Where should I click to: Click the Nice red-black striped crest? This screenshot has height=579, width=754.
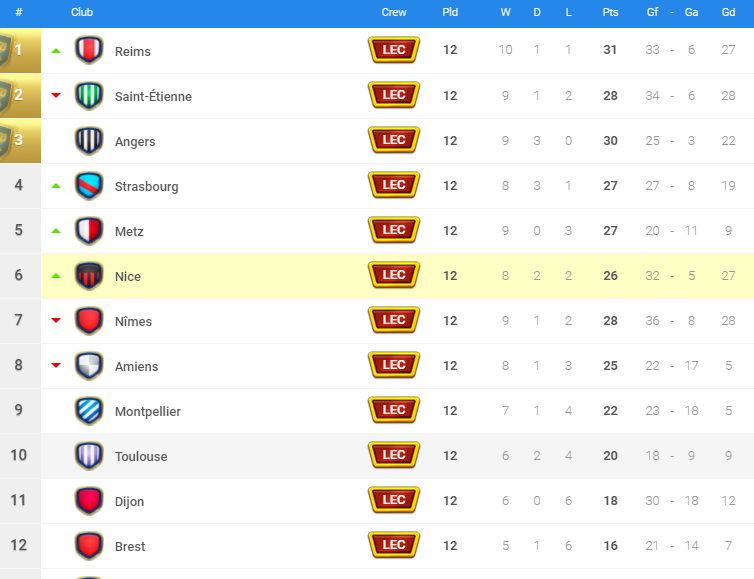[x=89, y=276]
